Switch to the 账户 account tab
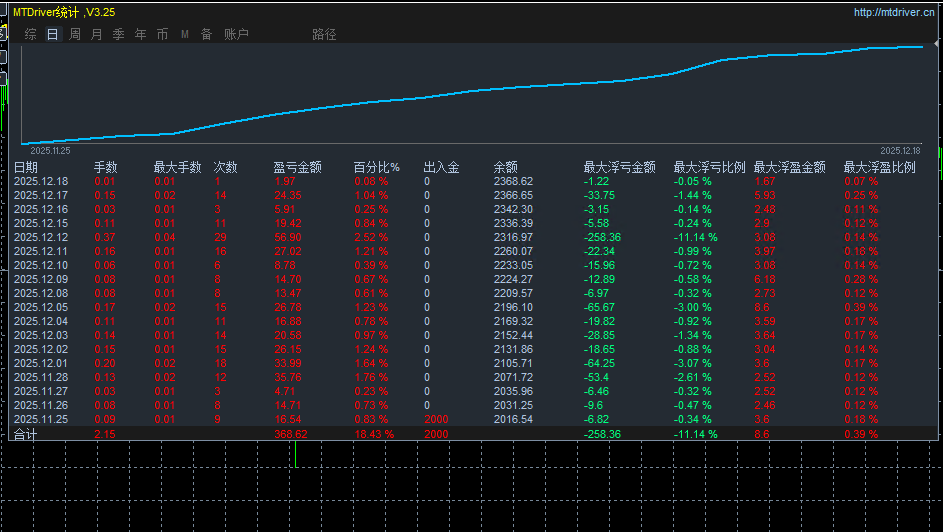 pyautogui.click(x=236, y=34)
